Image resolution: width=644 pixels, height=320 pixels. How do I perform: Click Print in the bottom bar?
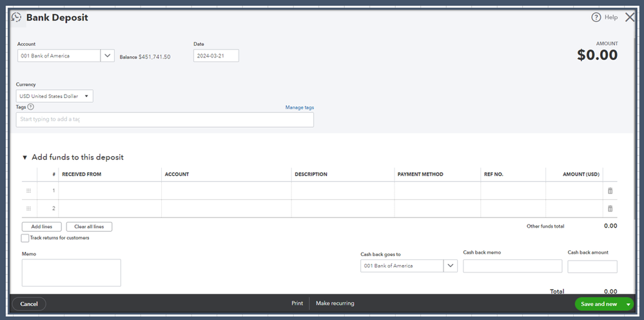[297, 303]
